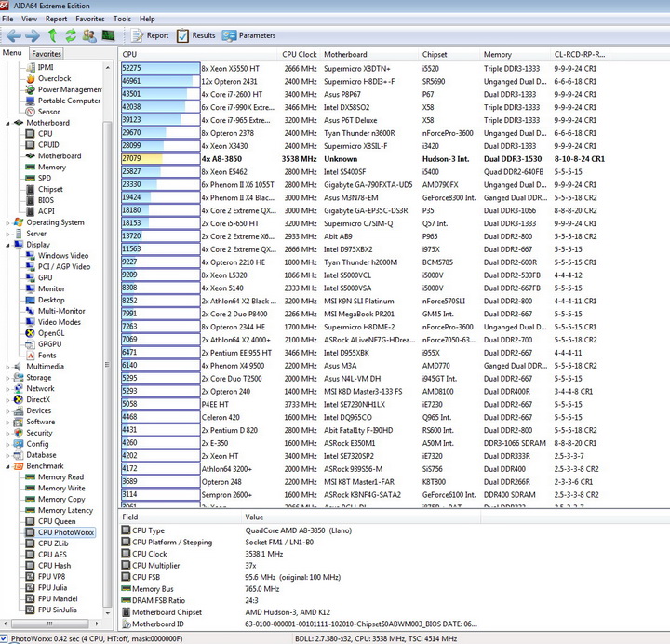Click the Forward arrow toolbar icon
This screenshot has width=670, height=644.
pyautogui.click(x=33, y=35)
